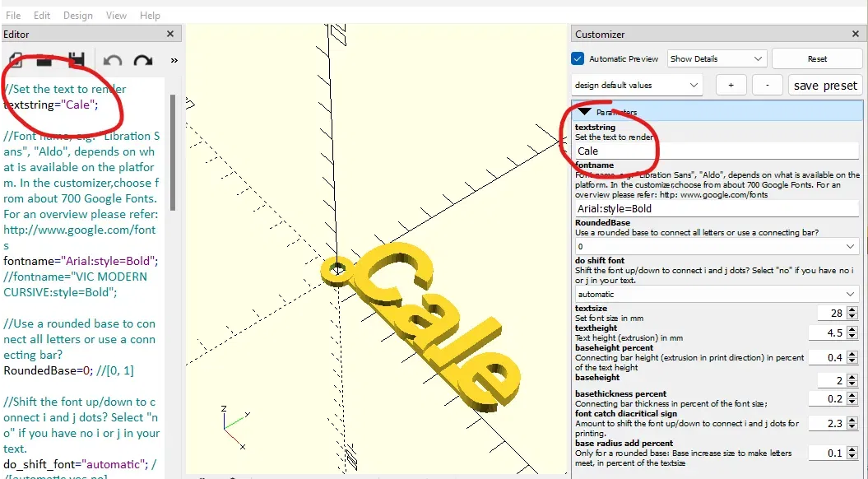Click the 'do shift font' parameter label
Screen dimensions: 868x479
click(600, 260)
